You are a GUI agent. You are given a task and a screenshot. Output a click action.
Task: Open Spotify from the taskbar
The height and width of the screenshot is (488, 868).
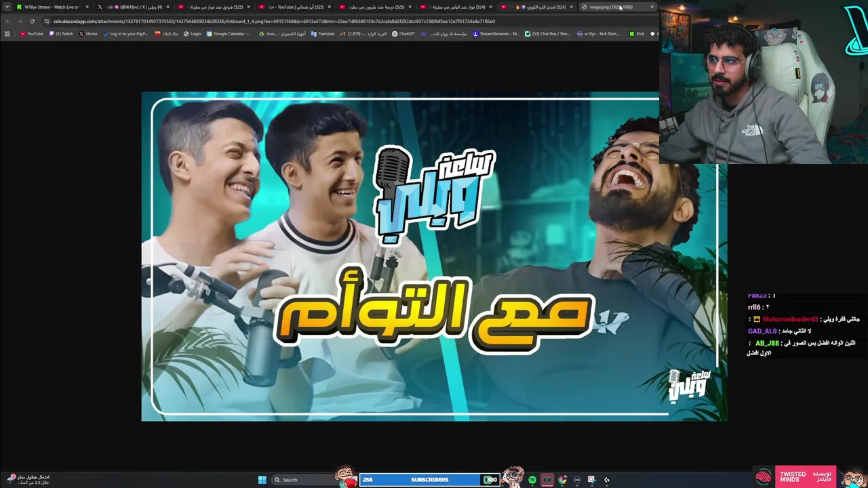click(x=532, y=480)
